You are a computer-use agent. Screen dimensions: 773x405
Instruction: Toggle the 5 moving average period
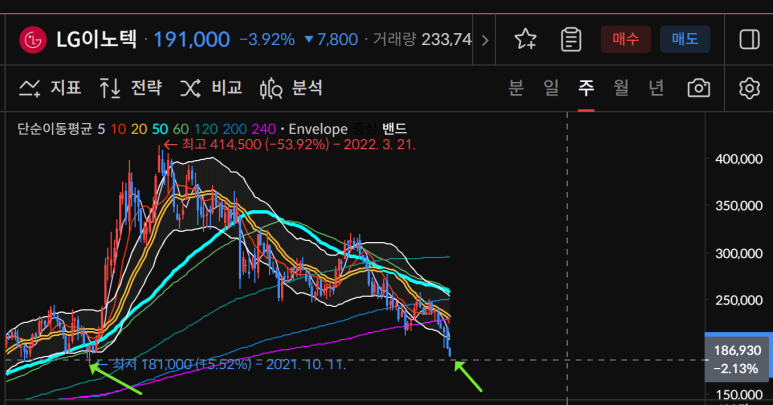click(x=101, y=129)
